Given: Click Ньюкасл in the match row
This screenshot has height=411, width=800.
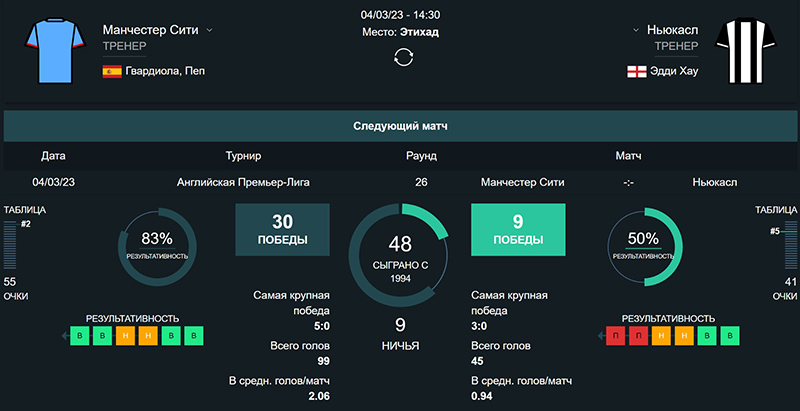Looking at the screenshot, I should tap(715, 182).
